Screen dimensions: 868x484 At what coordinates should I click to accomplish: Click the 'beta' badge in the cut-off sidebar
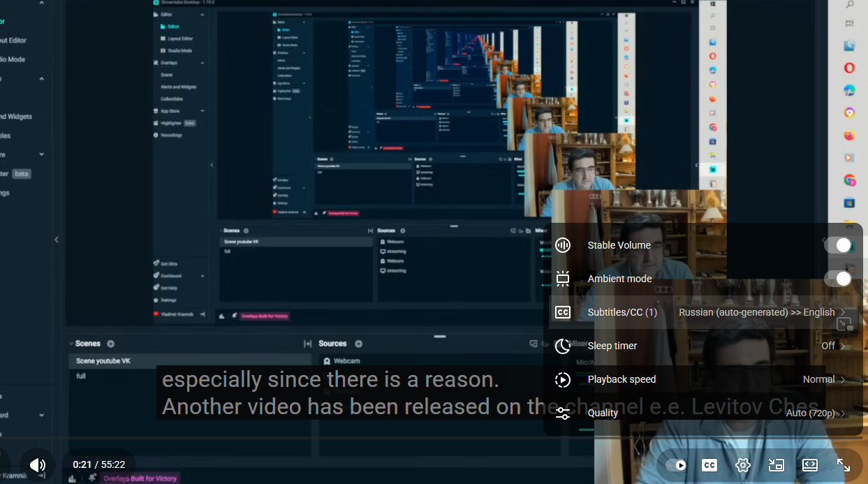[22, 174]
